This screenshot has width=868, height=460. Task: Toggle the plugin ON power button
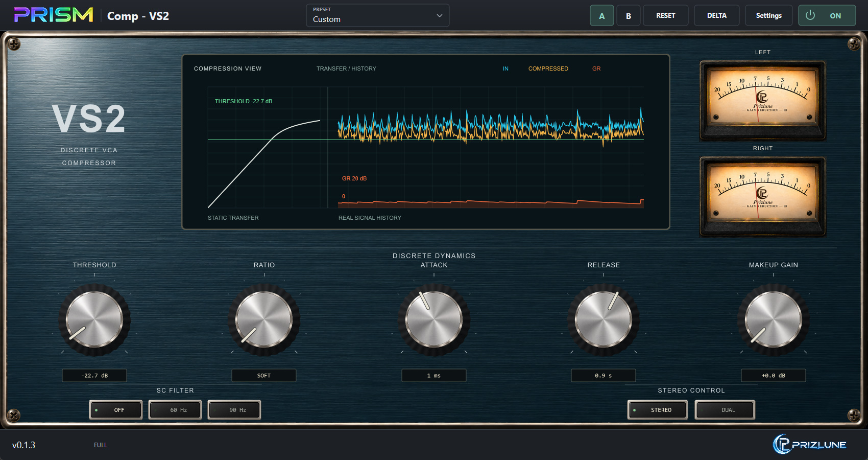click(x=827, y=15)
